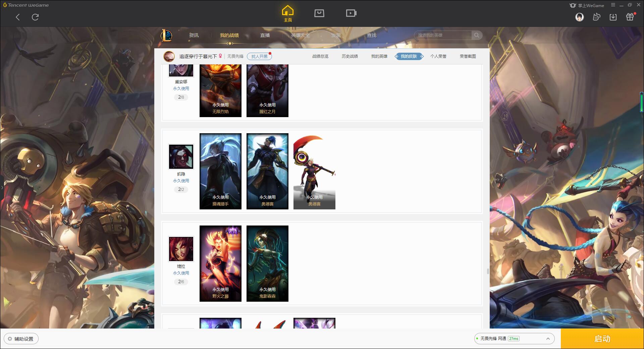This screenshot has height=349, width=644.
Task: Refresh the page with the reload icon
Action: tap(35, 17)
